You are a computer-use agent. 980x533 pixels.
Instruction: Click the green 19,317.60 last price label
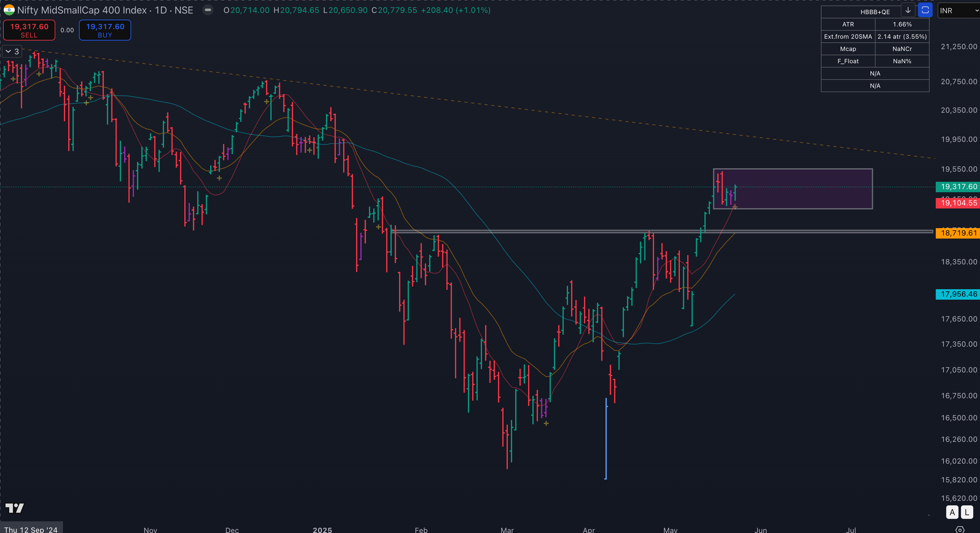[958, 187]
